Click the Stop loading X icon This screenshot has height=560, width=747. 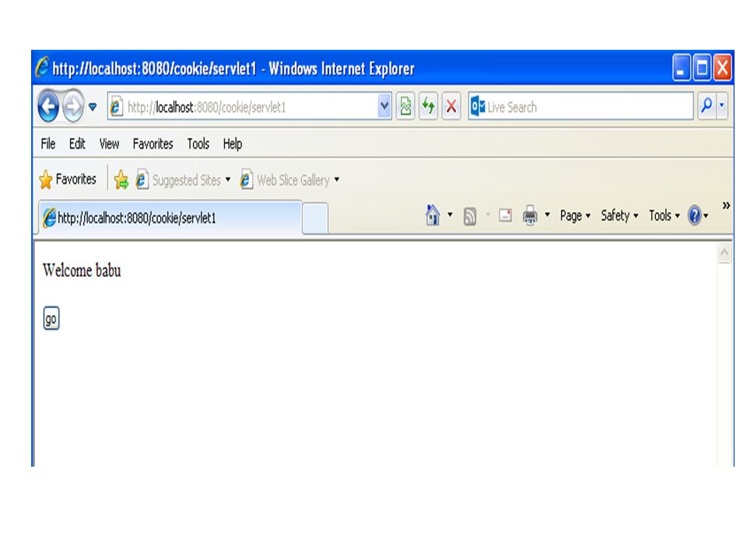451,107
